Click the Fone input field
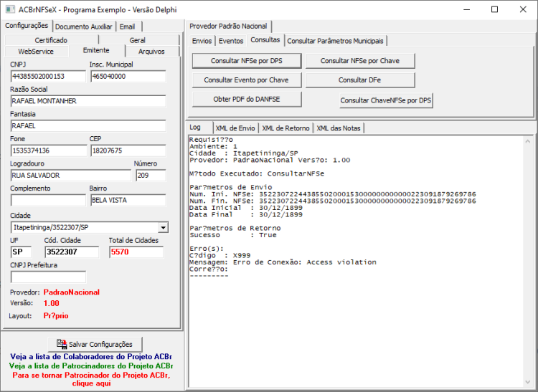 49,150
